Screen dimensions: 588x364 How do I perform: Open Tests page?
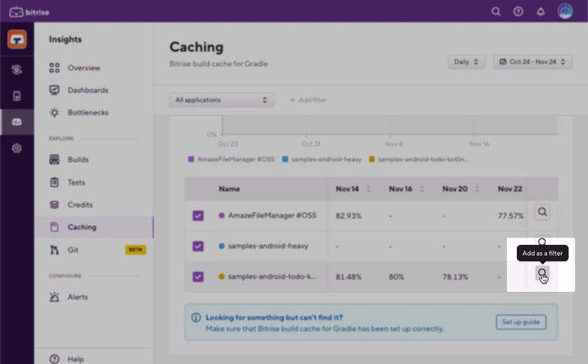point(76,182)
